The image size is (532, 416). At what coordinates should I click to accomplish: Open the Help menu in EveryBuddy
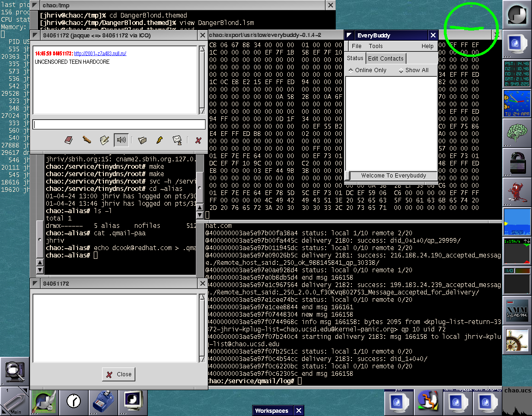pyautogui.click(x=427, y=46)
